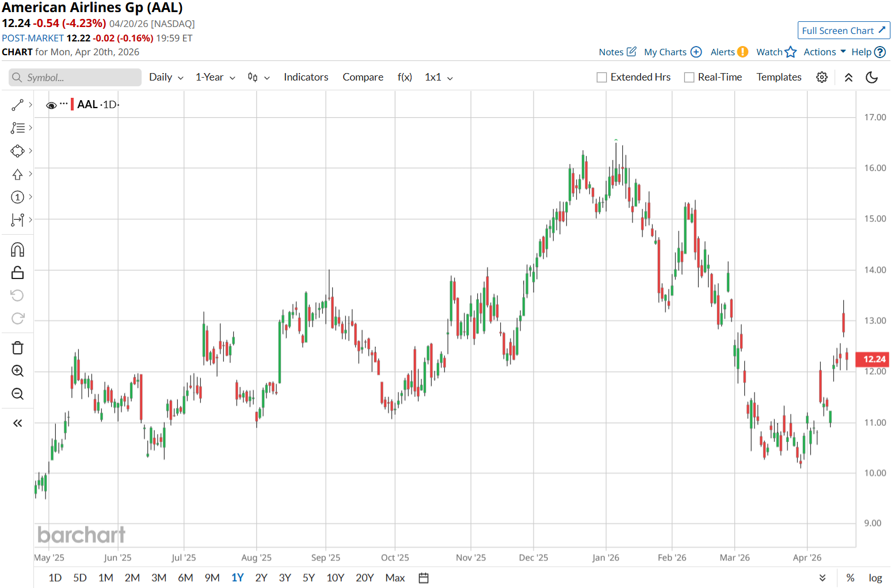Screen dimensions: 891x588
Task: Select the 3Y time range
Action: tap(285, 578)
